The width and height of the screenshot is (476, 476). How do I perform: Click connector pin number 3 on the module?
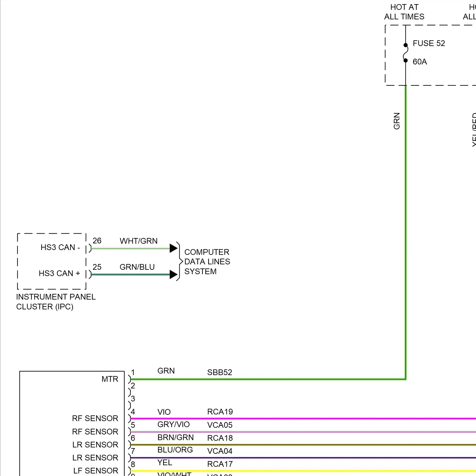tap(133, 399)
